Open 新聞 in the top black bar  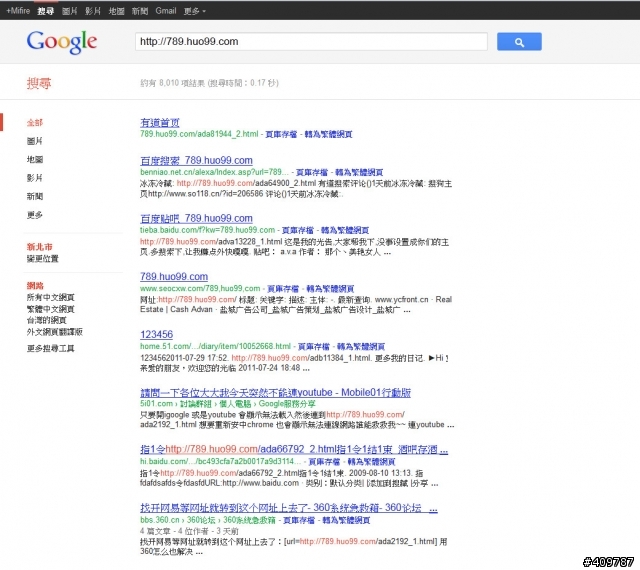pos(140,11)
